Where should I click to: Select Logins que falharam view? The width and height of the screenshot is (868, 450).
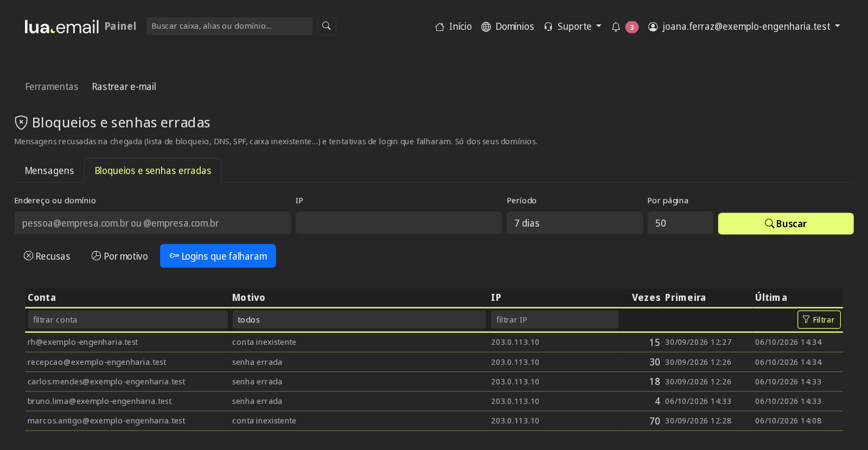click(x=218, y=256)
